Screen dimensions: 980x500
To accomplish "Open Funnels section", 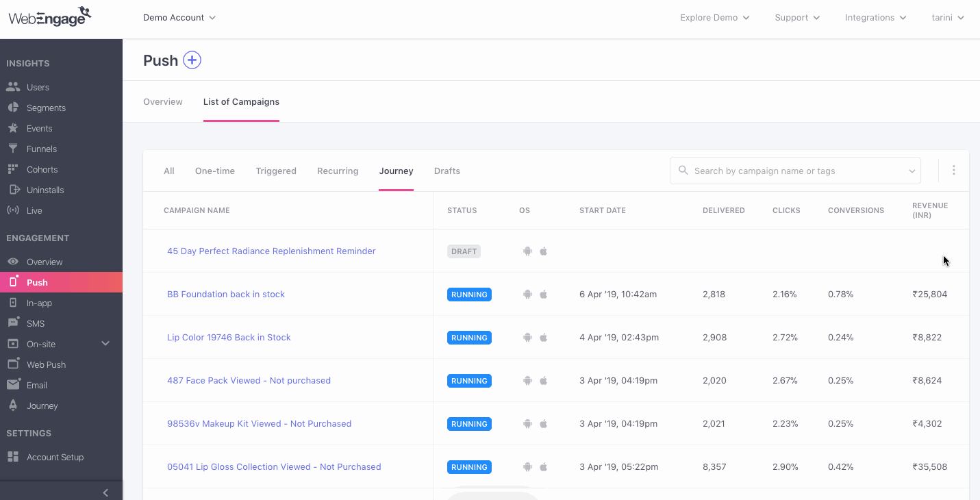I will (41, 149).
